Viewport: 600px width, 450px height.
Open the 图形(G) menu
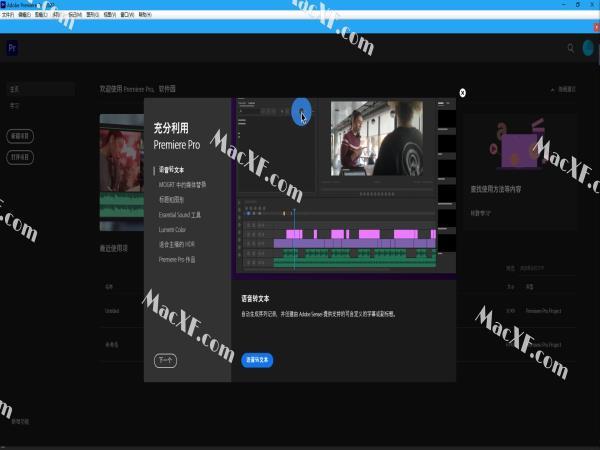(93, 15)
